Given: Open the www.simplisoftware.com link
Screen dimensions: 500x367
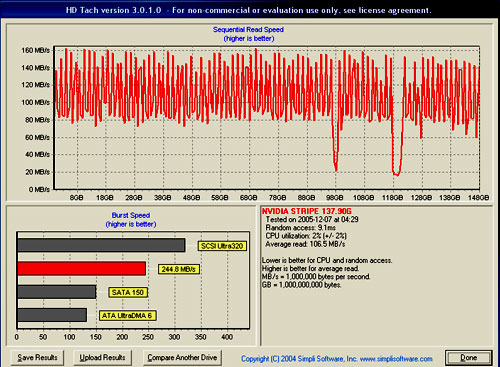Looking at the screenshot, I should pos(396,359).
